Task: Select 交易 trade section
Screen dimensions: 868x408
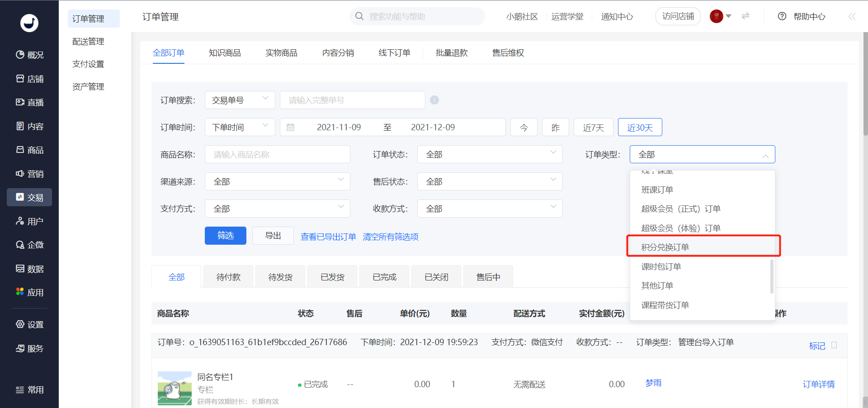Action: (29, 197)
